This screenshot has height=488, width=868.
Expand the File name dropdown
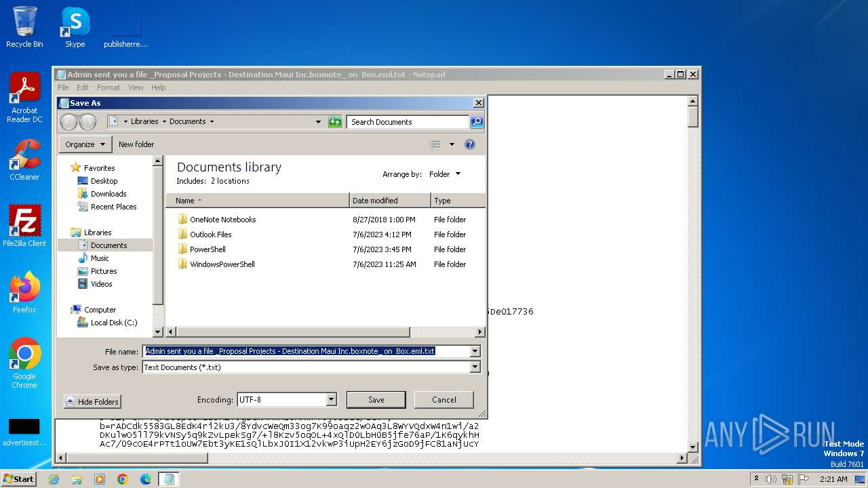point(475,352)
